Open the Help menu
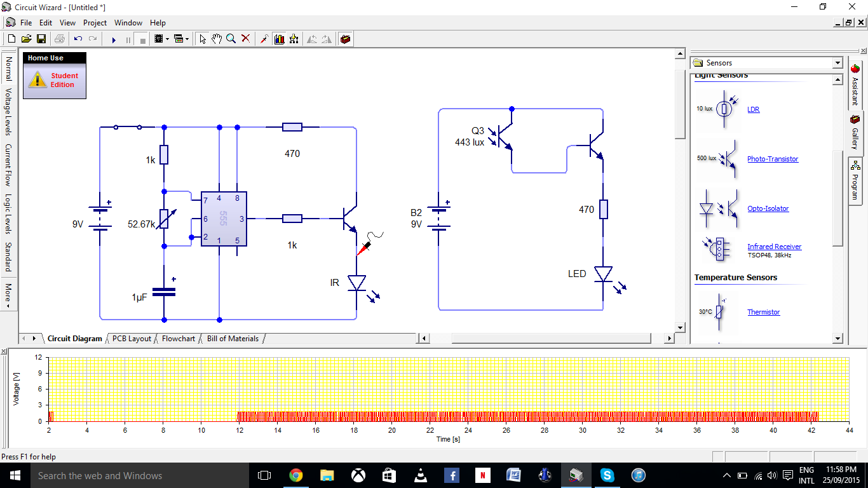Screen dimensions: 868x488 158,22
